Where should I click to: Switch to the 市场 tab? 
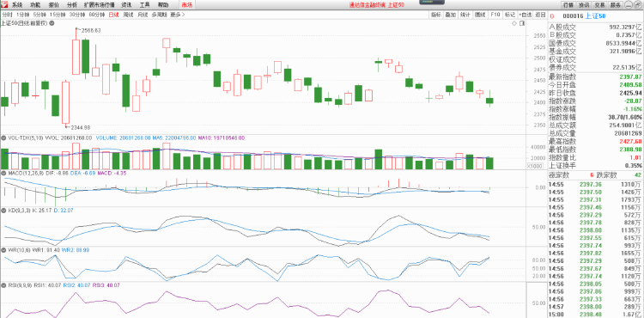point(186,5)
